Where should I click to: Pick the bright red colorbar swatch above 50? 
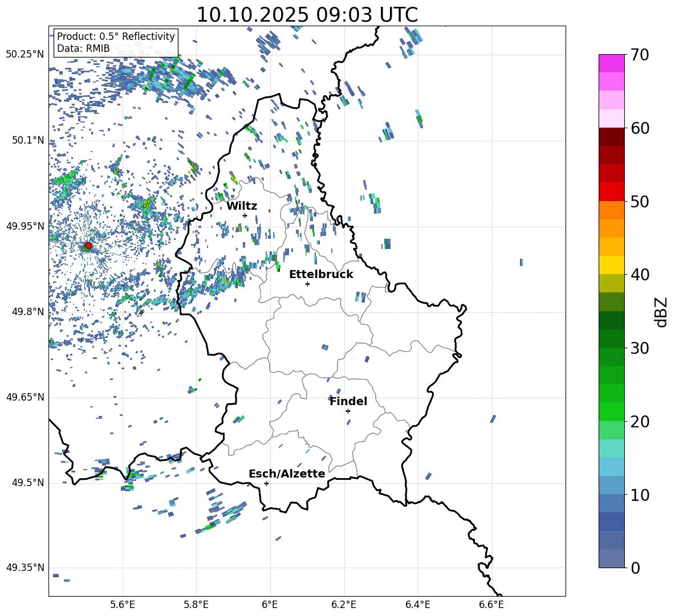(x=612, y=191)
